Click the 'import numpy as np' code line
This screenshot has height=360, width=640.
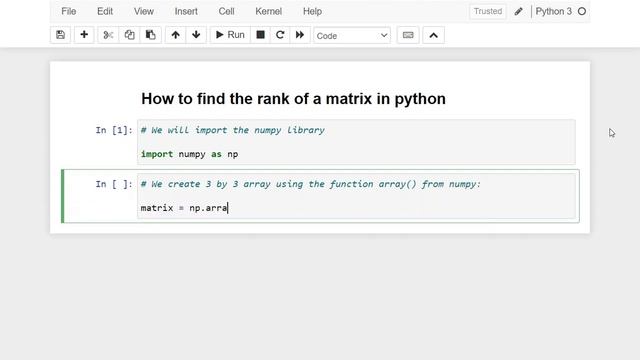click(x=189, y=154)
